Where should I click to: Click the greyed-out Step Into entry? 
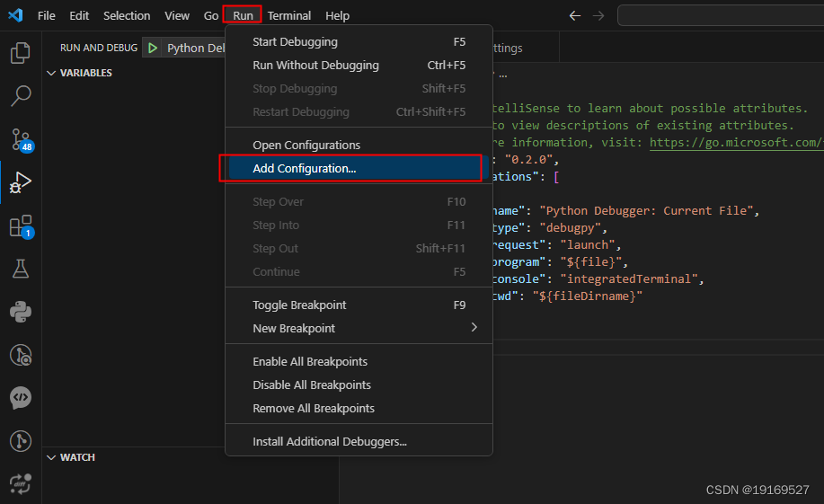[359, 225]
